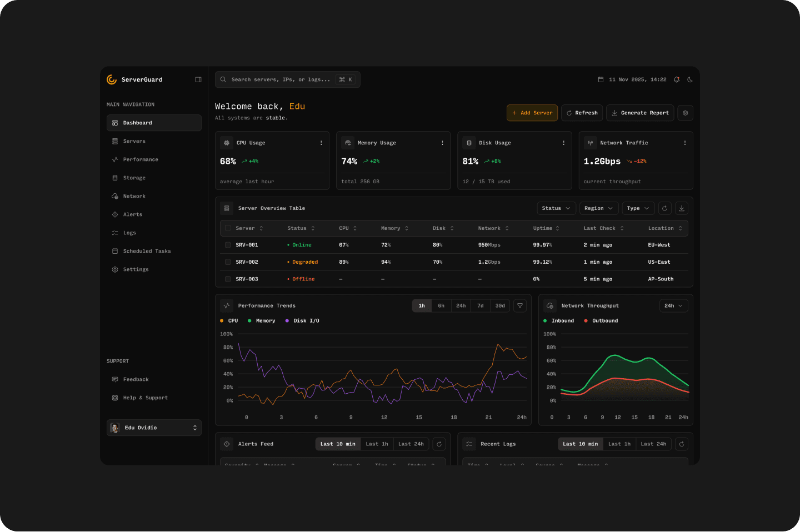Select Performance from main navigation
800x532 pixels.
click(x=141, y=159)
